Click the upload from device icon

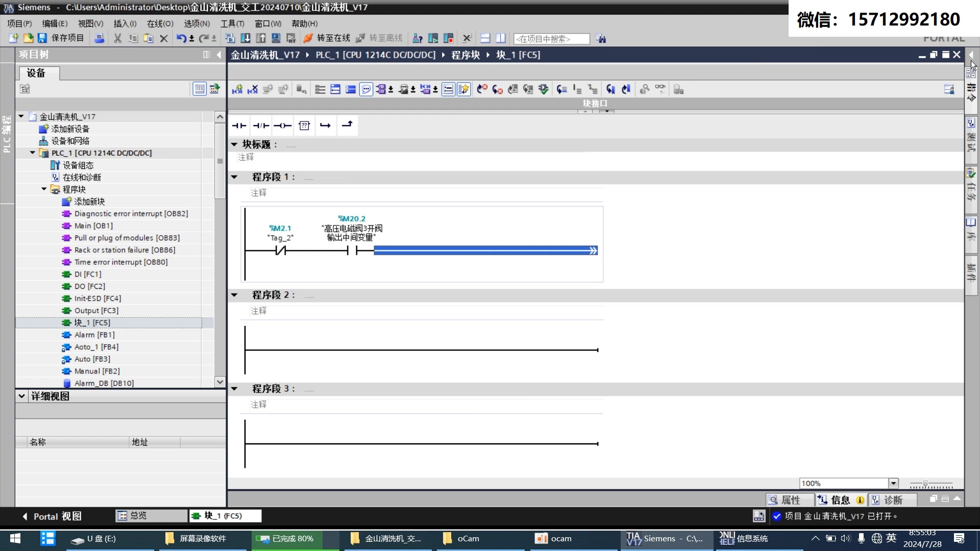(261, 38)
